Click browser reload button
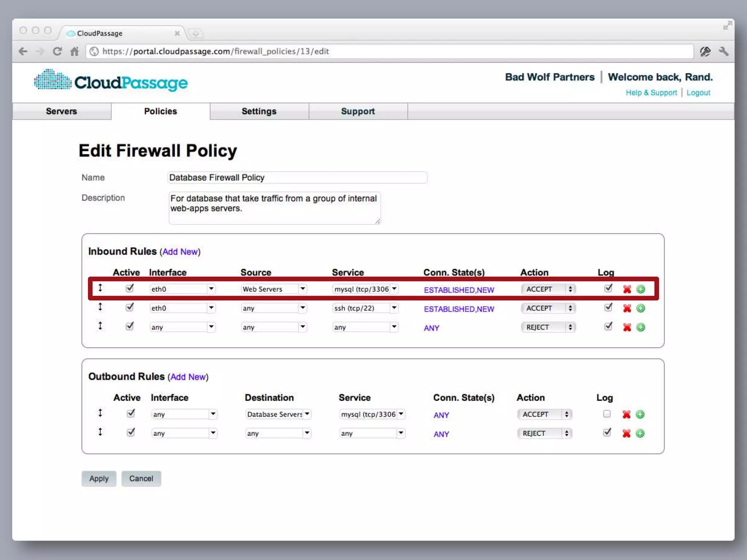The height and width of the screenshot is (560, 747). coord(57,51)
